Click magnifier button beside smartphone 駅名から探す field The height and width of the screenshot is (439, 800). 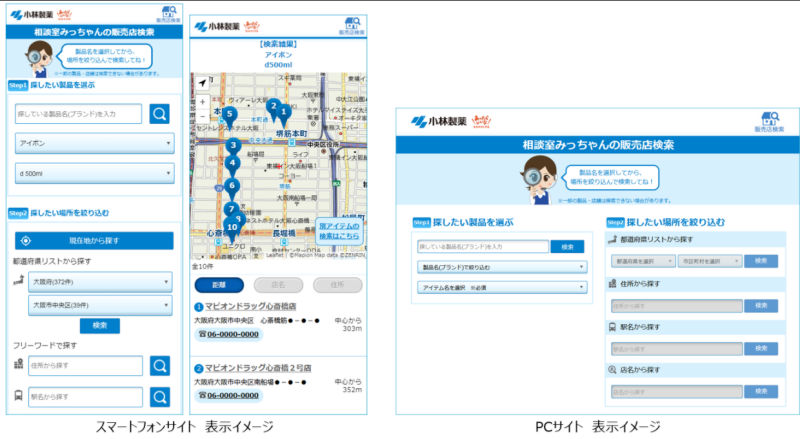point(160,397)
